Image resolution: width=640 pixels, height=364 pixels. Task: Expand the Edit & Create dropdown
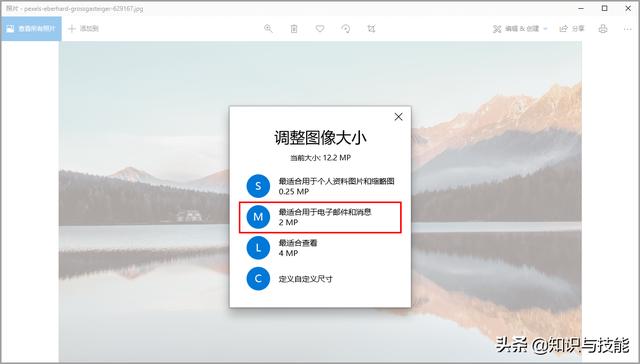coord(520,29)
